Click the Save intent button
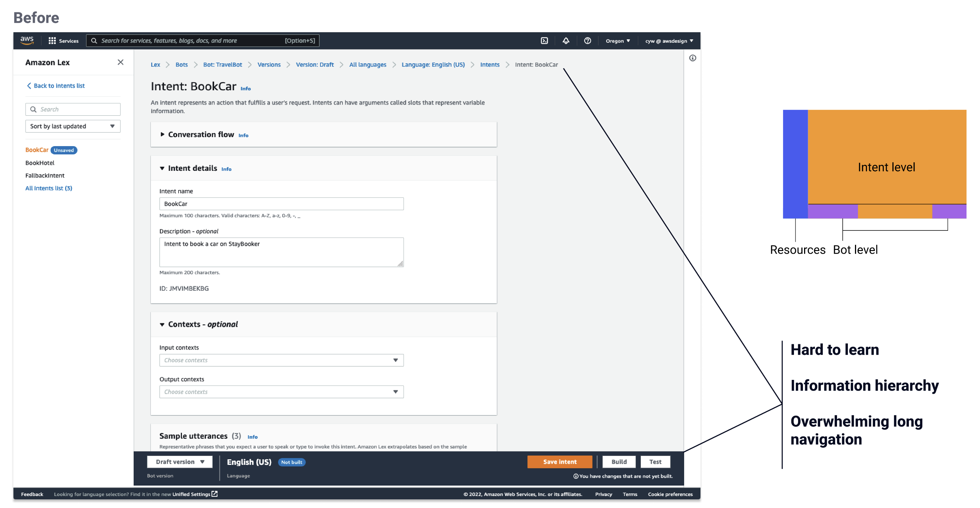The image size is (980, 508). [x=560, y=462]
